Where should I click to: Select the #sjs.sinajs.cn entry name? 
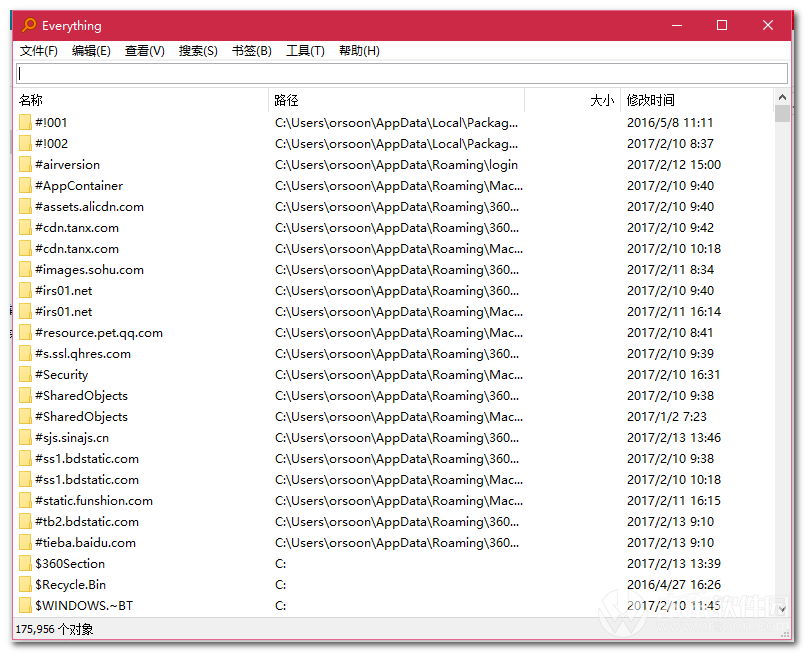pos(72,438)
